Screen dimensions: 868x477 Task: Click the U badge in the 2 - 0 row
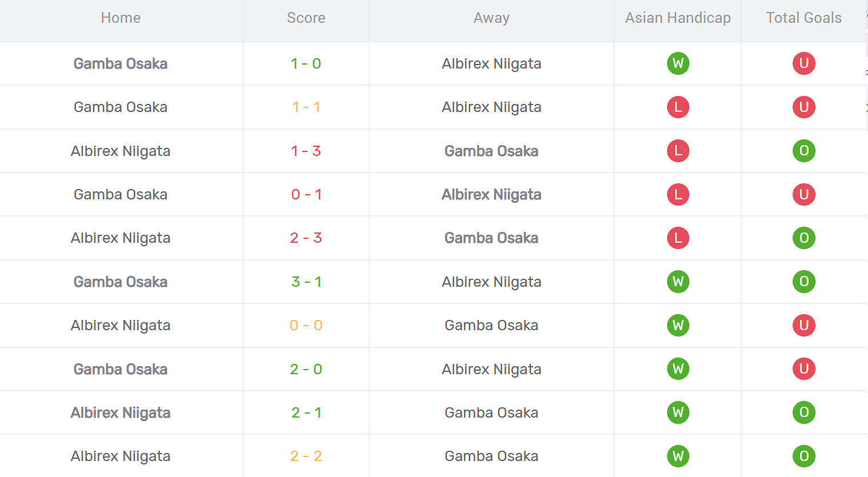tap(804, 368)
